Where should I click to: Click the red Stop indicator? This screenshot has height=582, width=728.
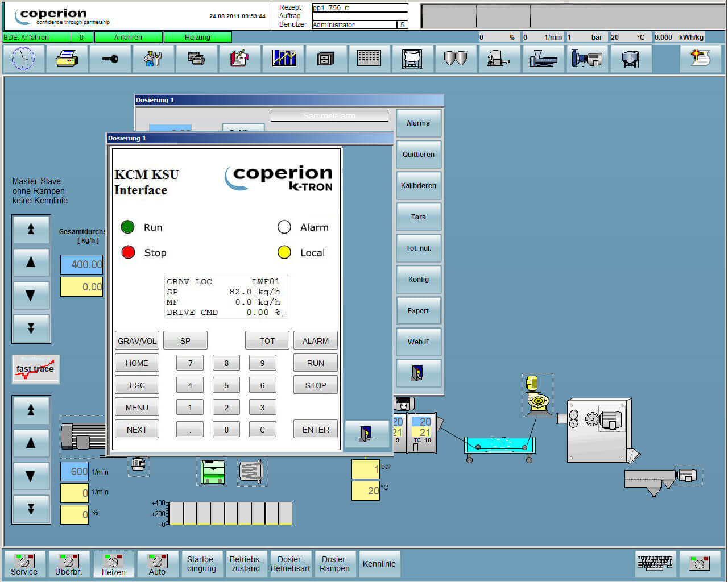128,252
